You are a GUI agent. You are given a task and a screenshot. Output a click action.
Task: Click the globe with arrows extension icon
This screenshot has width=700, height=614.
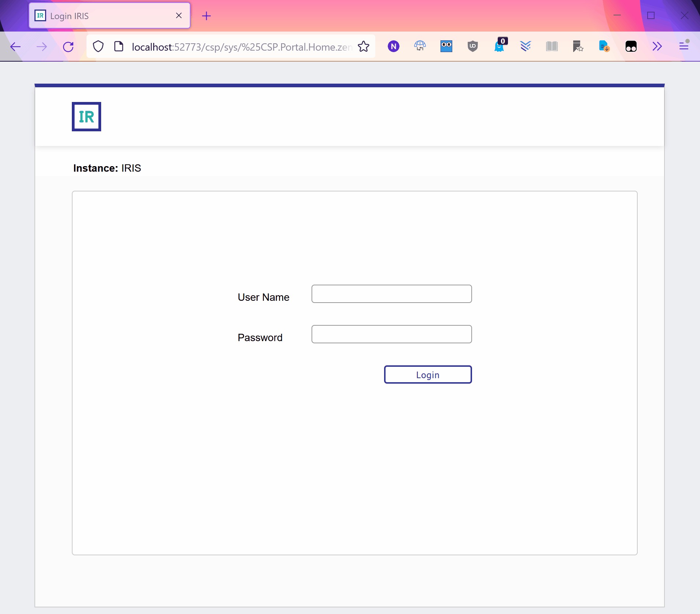tap(420, 47)
